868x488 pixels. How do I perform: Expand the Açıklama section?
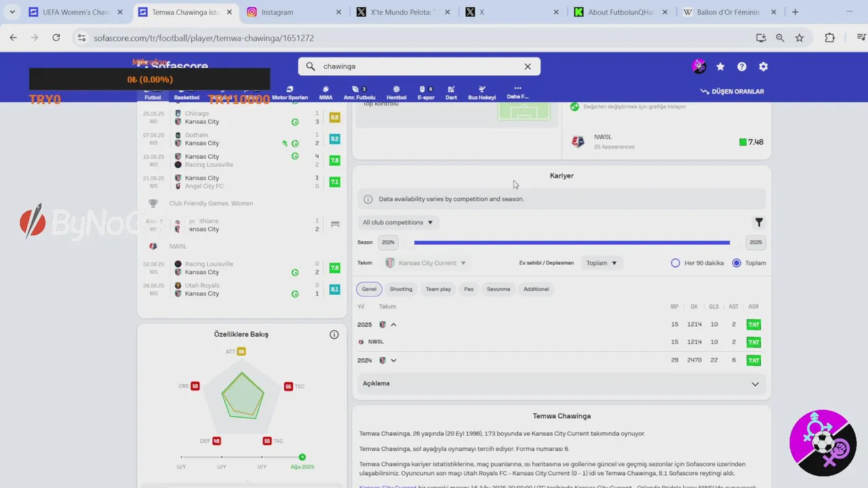pyautogui.click(x=561, y=384)
